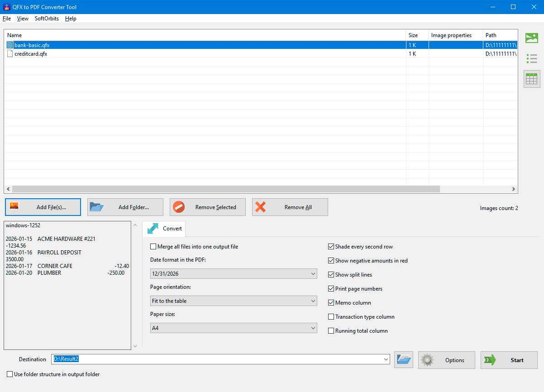This screenshot has height=392, width=544.
Task: Switch to thumbnail view icon
Action: [532, 38]
